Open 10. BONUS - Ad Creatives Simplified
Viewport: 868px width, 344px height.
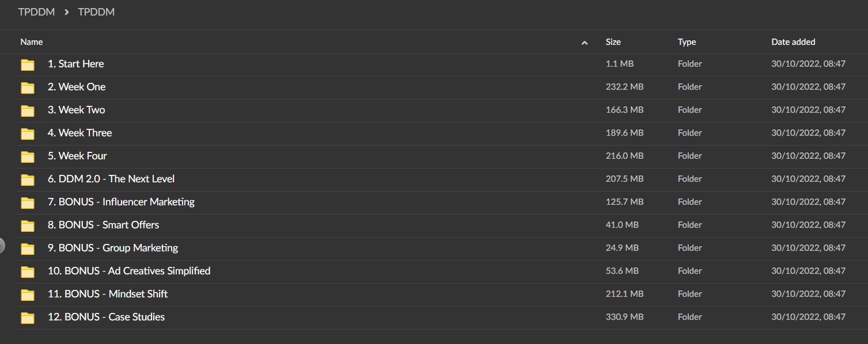coord(129,271)
